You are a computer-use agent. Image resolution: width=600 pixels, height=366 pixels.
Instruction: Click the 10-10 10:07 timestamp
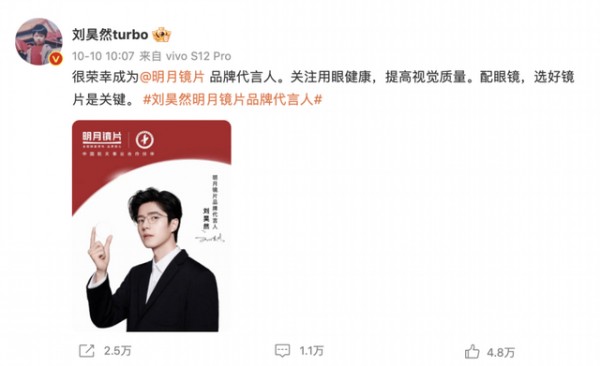[103, 56]
